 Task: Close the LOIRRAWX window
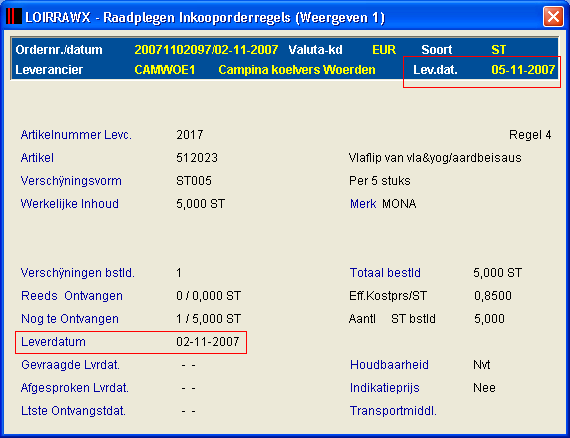pos(553,17)
